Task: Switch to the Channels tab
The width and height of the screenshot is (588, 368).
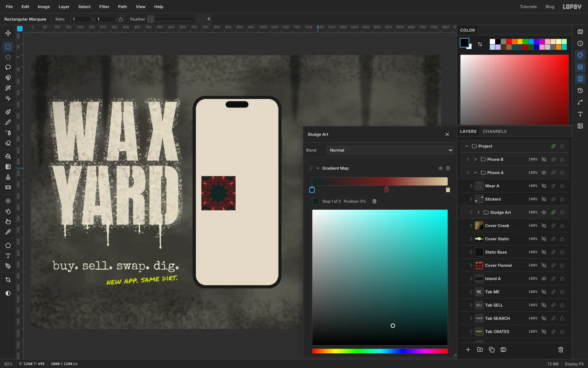Action: 495,131
